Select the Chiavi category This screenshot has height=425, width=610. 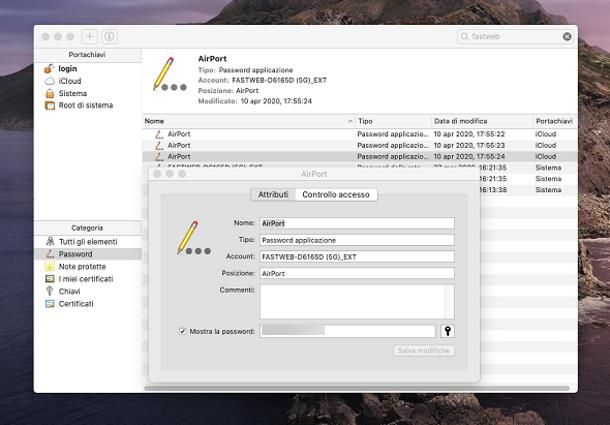pos(69,292)
